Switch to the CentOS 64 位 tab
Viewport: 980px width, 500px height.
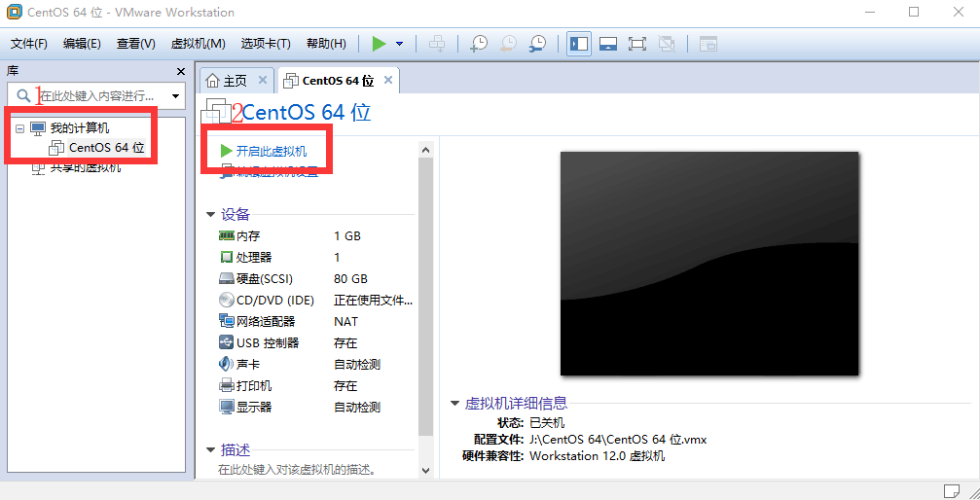click(x=338, y=80)
